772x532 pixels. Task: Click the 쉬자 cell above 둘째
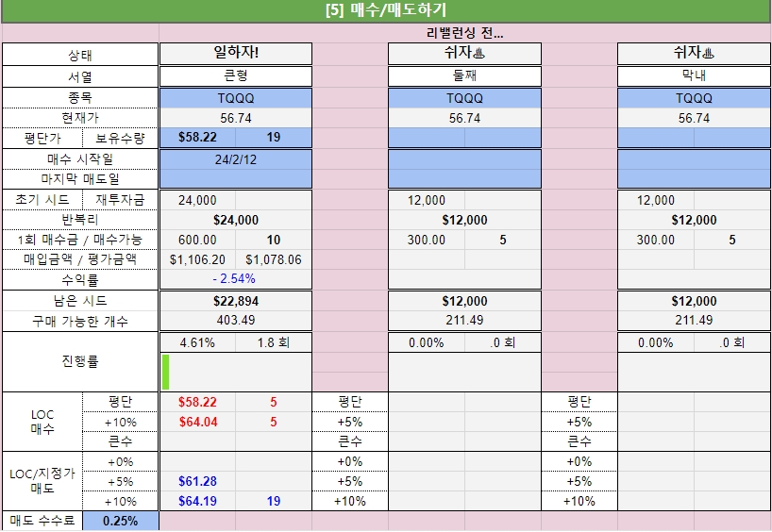click(x=464, y=53)
